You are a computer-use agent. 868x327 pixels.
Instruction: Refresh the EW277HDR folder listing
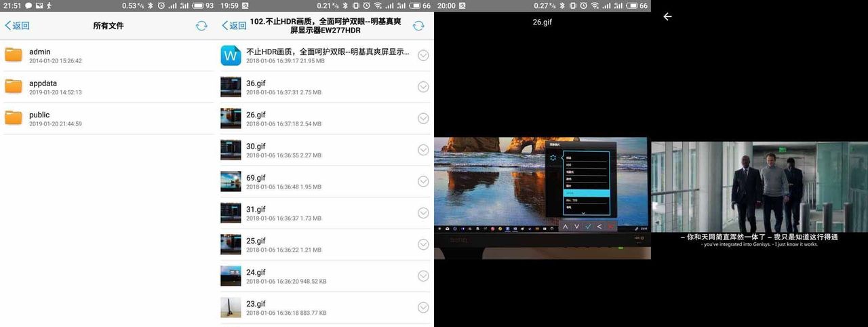[418, 26]
